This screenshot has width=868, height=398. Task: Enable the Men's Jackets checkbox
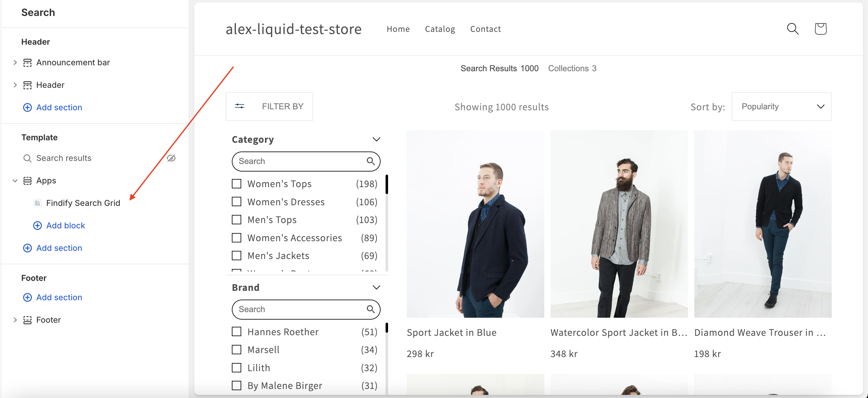coord(237,256)
